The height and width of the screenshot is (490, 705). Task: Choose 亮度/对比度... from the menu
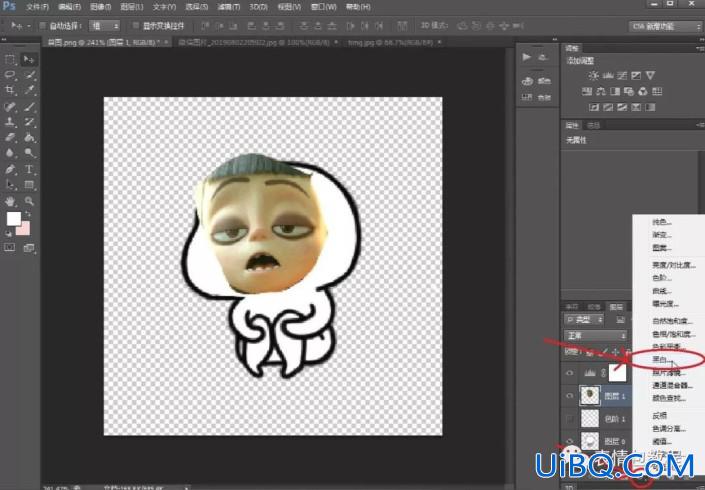pos(674,265)
